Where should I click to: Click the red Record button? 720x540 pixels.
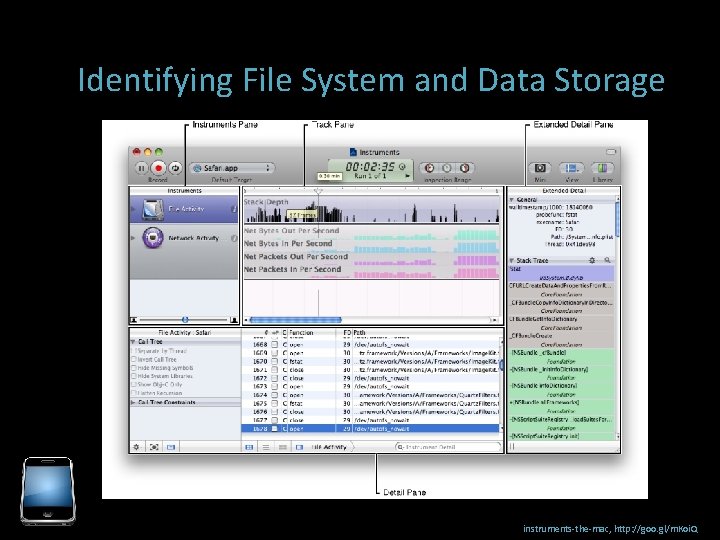tap(158, 168)
